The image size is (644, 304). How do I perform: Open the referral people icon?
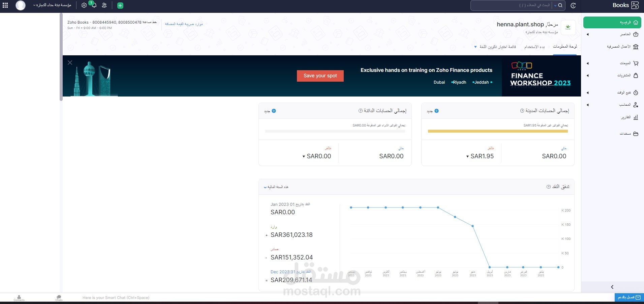[x=104, y=5]
